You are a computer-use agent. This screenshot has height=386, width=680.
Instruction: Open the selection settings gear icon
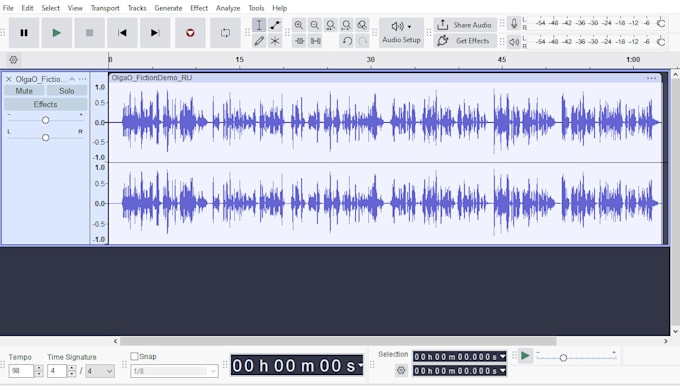pos(401,370)
